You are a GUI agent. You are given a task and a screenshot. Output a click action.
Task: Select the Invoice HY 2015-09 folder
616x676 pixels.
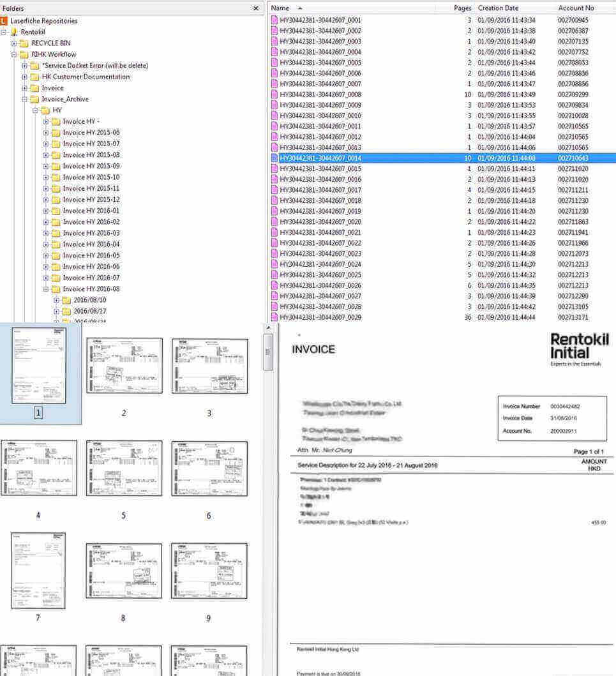(x=91, y=166)
